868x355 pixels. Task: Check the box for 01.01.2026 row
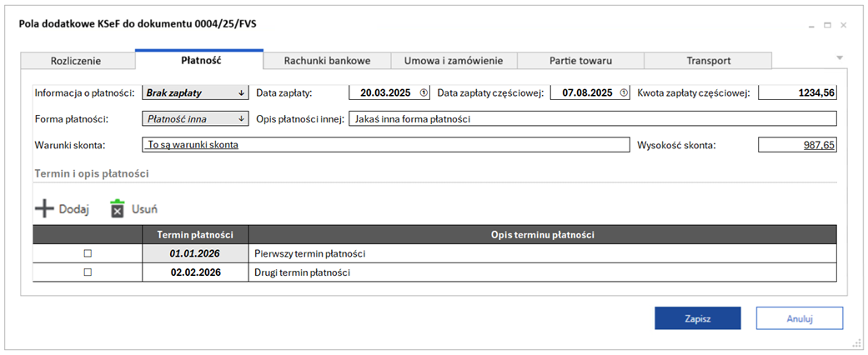pos(88,253)
